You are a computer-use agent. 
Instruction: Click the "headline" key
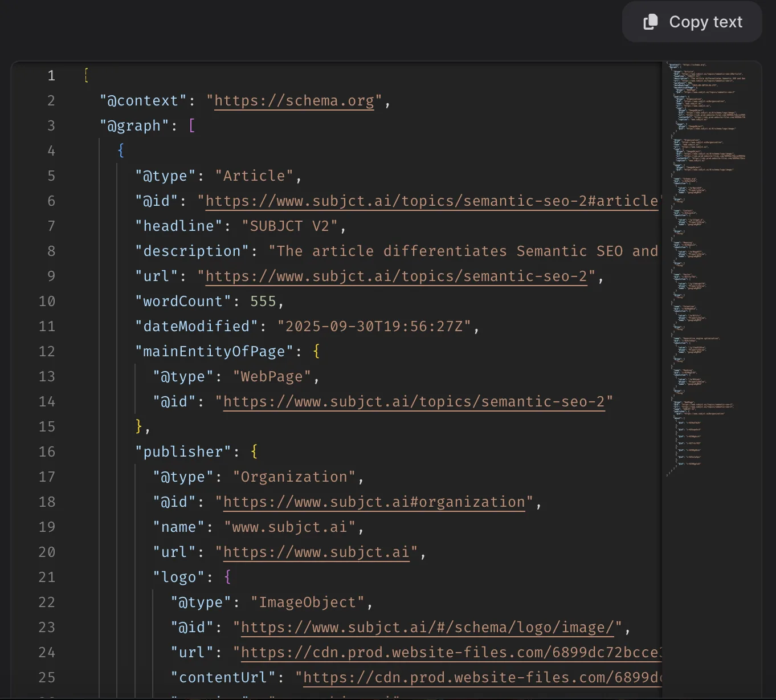(179, 226)
